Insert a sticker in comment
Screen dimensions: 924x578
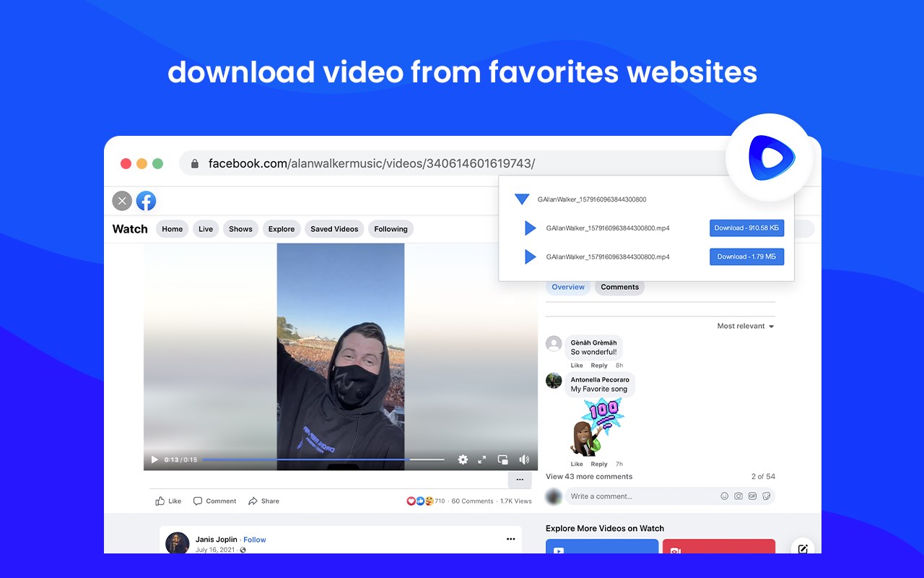pyautogui.click(x=766, y=496)
